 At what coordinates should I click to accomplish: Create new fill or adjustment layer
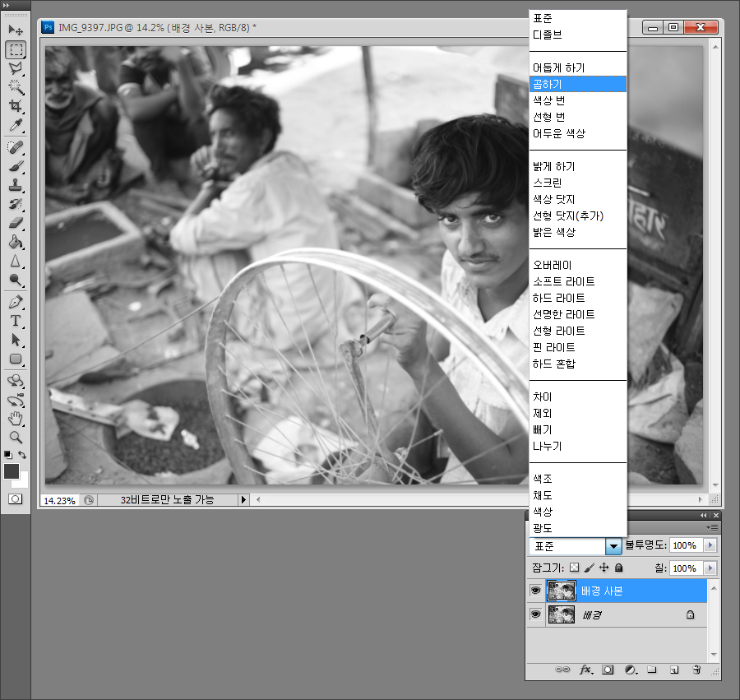[630, 670]
